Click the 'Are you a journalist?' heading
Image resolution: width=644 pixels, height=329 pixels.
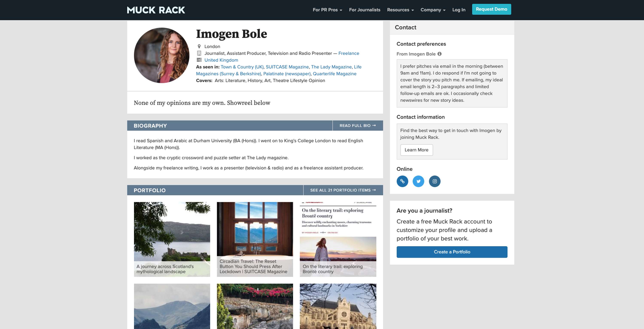[424, 211]
